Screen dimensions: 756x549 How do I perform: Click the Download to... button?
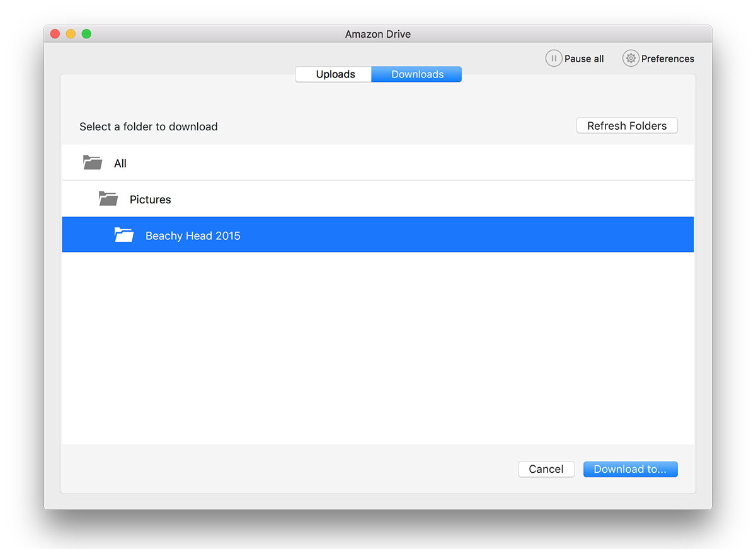[x=630, y=469]
